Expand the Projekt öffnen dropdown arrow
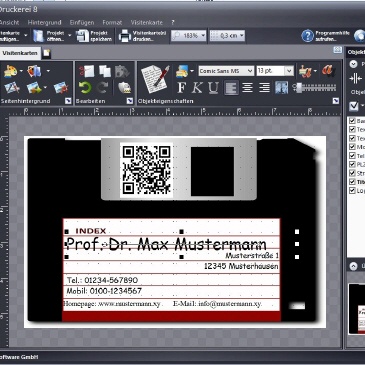Image resolution: width=365 pixels, height=365 pixels. pos(69,35)
